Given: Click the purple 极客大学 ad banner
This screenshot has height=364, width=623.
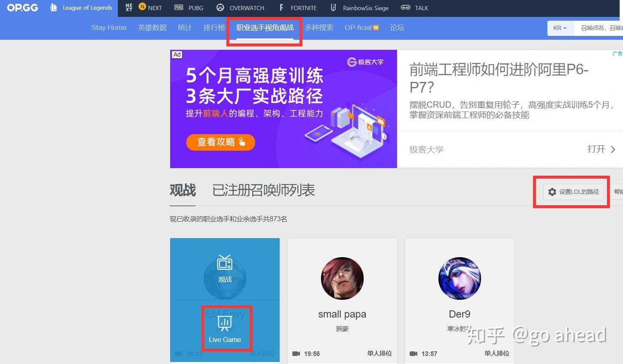Looking at the screenshot, I should click(x=283, y=109).
